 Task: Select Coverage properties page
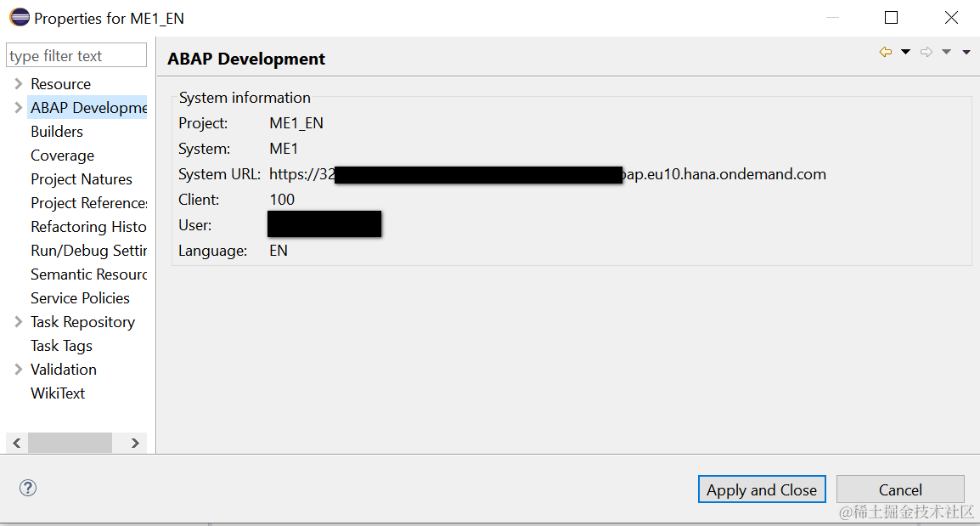(x=63, y=156)
